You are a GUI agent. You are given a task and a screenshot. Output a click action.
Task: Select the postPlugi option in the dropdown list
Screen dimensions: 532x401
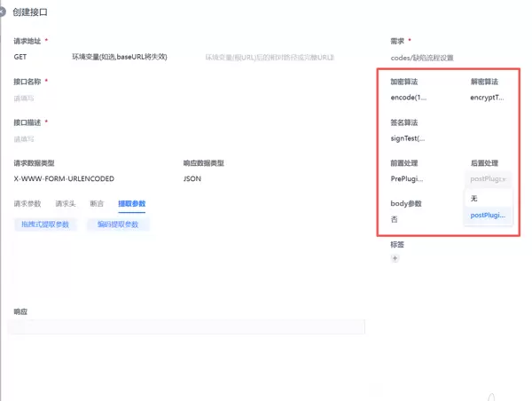point(488,215)
